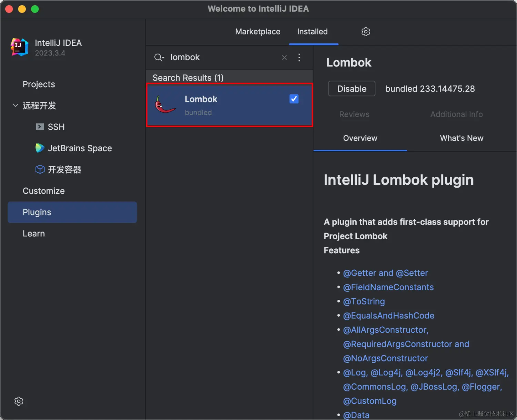
Task: Open the @NoArgsConstructor link
Action: (385, 358)
